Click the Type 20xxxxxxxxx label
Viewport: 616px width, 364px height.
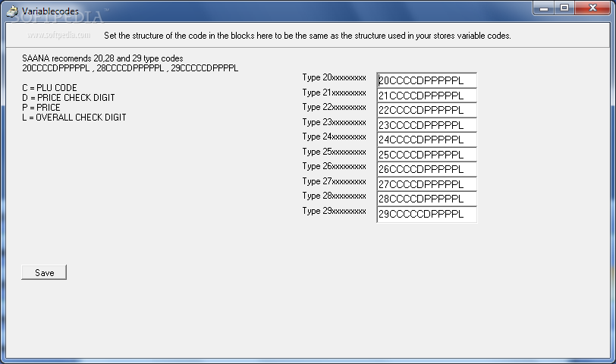(x=334, y=77)
